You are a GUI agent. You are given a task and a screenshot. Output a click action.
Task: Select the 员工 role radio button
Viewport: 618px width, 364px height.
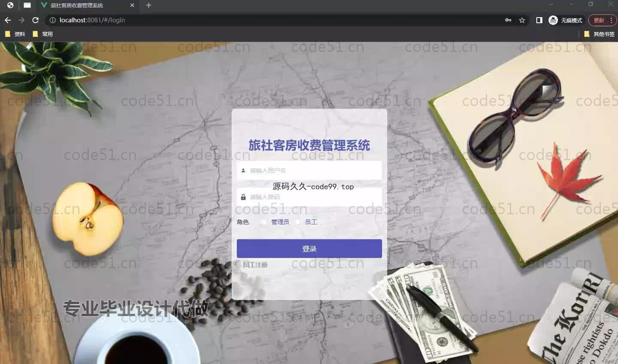pyautogui.click(x=298, y=222)
